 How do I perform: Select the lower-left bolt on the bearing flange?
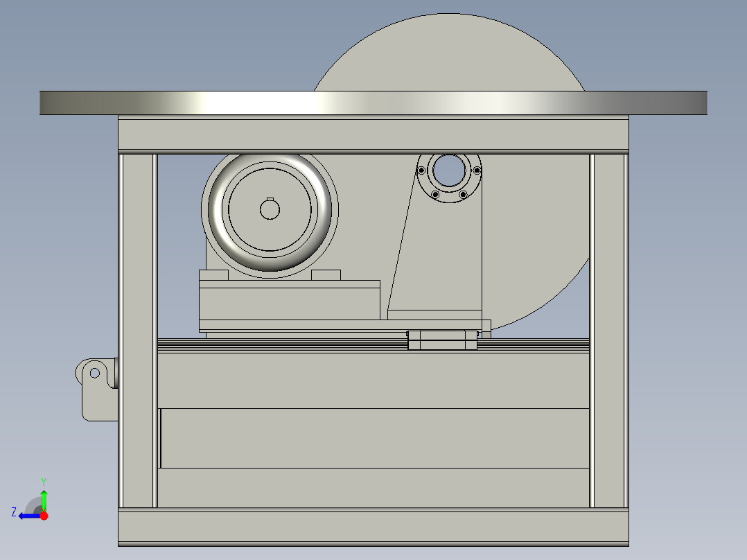coord(435,195)
